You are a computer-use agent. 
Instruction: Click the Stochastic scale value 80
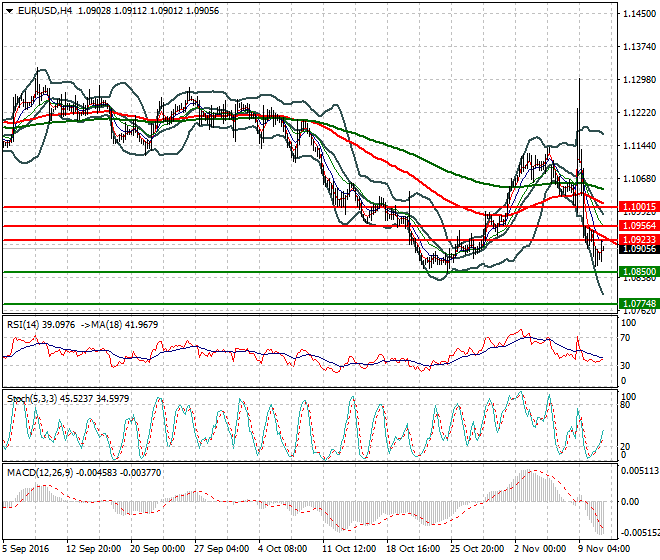pos(625,405)
